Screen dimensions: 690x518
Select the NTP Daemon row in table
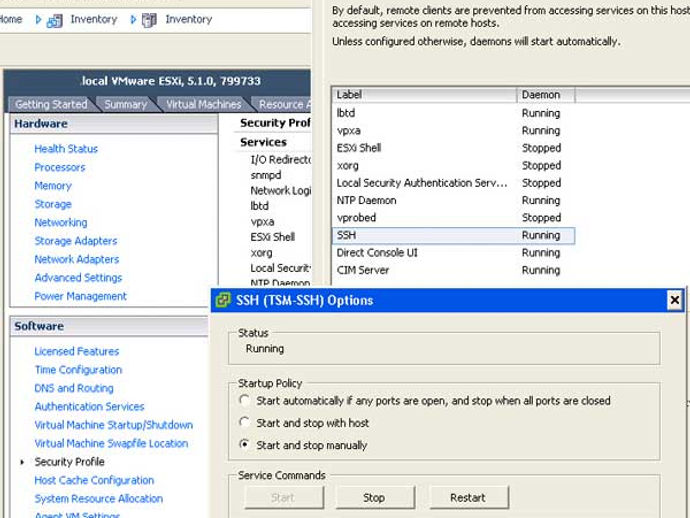tap(453, 200)
